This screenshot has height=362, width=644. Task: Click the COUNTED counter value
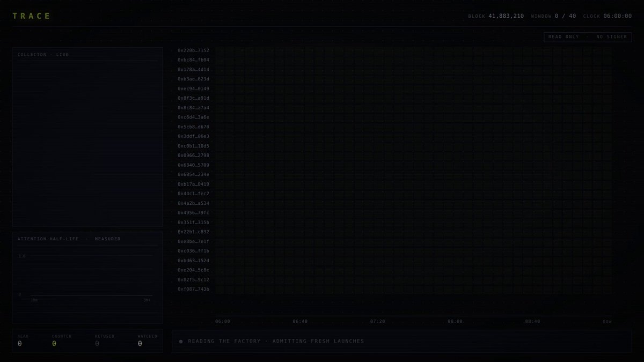(54, 344)
